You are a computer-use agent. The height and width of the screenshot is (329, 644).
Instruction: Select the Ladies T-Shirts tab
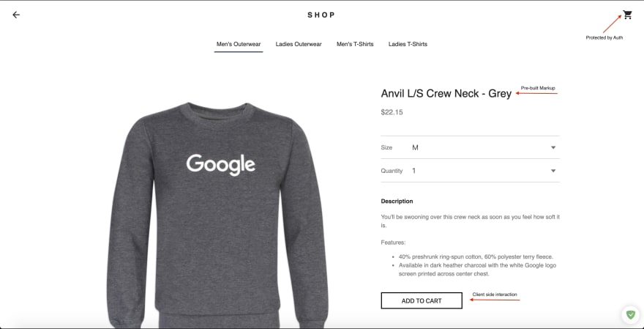click(x=408, y=44)
